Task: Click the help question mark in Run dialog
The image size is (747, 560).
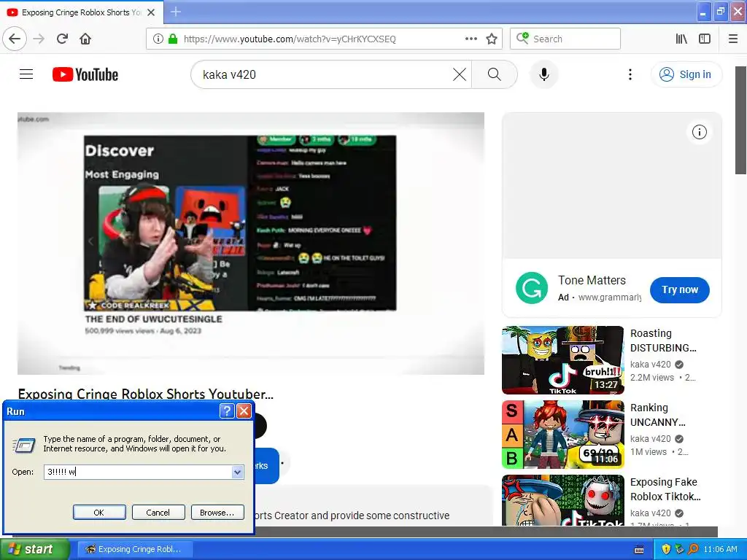Action: coord(227,411)
